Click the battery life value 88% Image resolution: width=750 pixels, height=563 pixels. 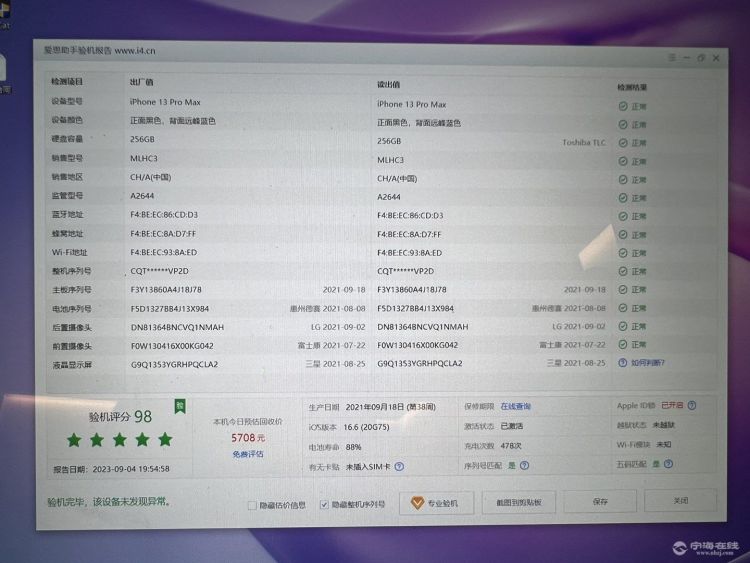tap(353, 447)
